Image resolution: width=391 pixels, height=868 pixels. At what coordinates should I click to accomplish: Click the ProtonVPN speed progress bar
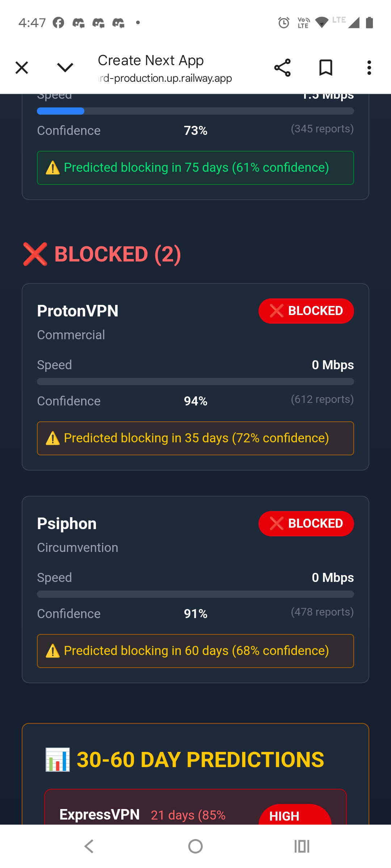pyautogui.click(x=195, y=382)
